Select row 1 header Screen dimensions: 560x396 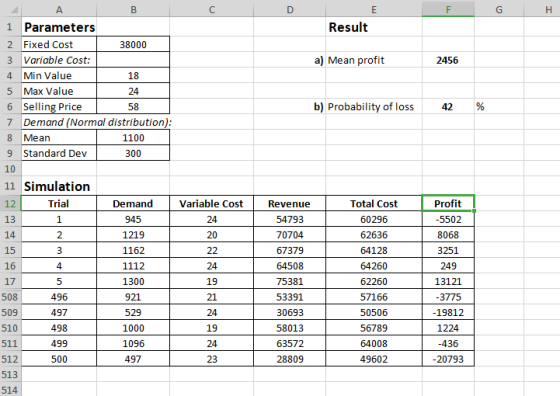(x=10, y=27)
